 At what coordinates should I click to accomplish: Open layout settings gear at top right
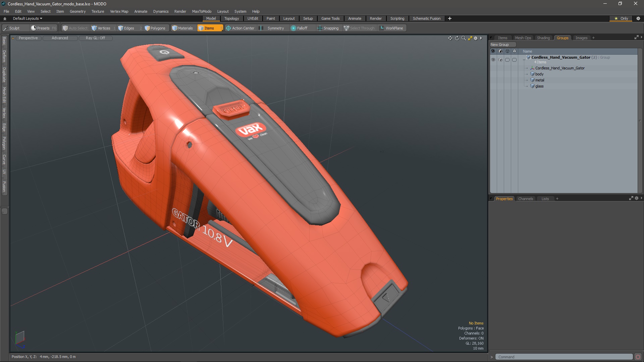[x=638, y=18]
